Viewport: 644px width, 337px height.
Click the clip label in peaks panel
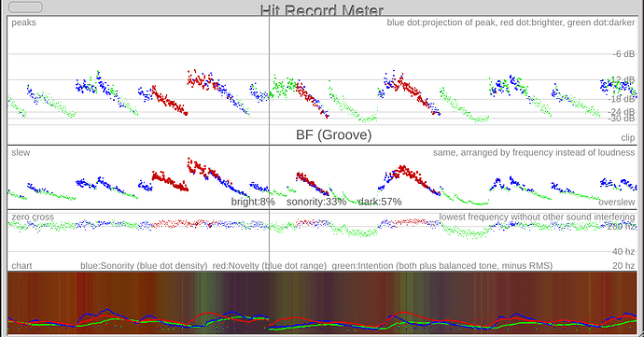click(x=628, y=137)
